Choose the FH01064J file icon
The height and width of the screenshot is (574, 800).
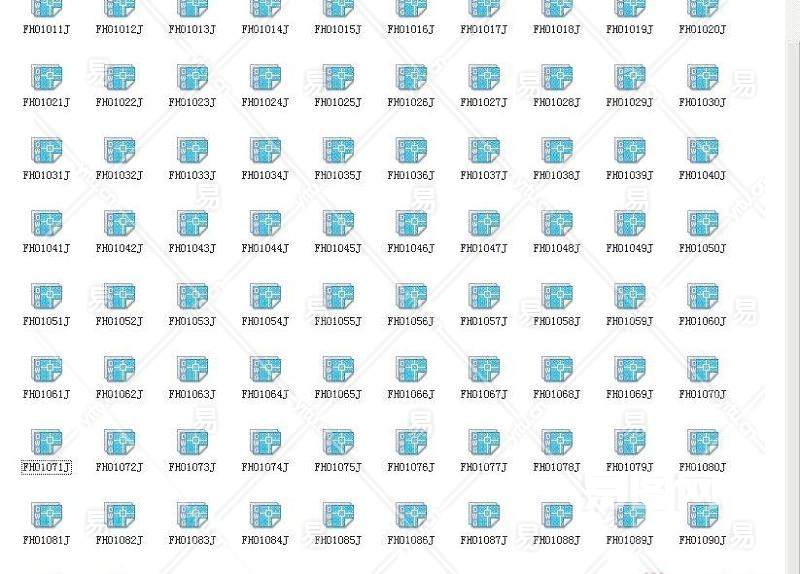265,369
